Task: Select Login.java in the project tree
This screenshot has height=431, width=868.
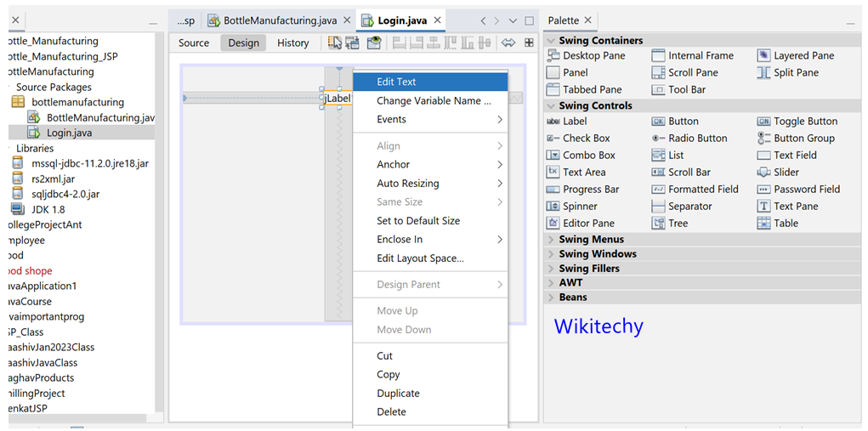Action: (x=69, y=133)
